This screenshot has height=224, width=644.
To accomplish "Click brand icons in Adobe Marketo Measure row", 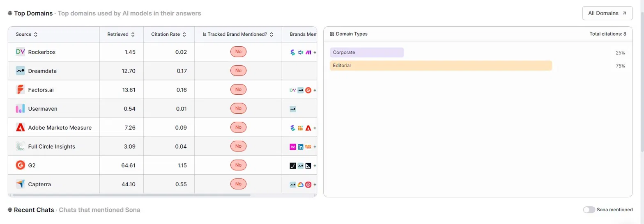I will click(303, 128).
